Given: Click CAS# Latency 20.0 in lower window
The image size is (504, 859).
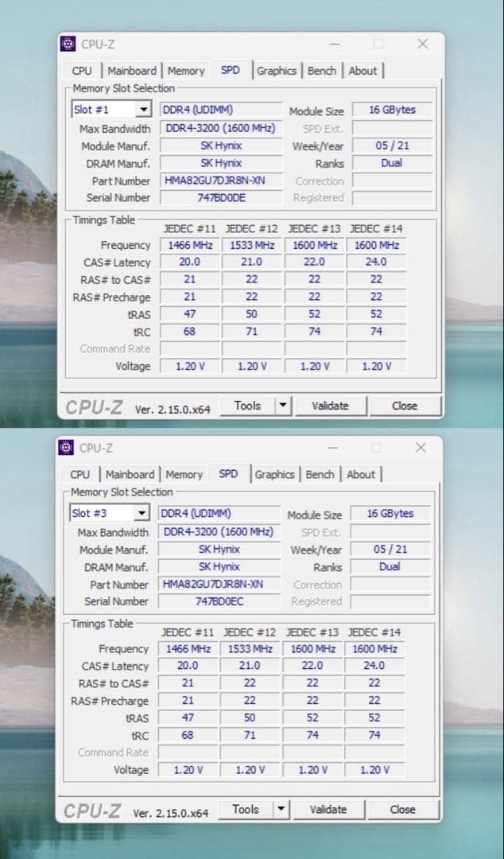Looking at the screenshot, I should point(188,666).
